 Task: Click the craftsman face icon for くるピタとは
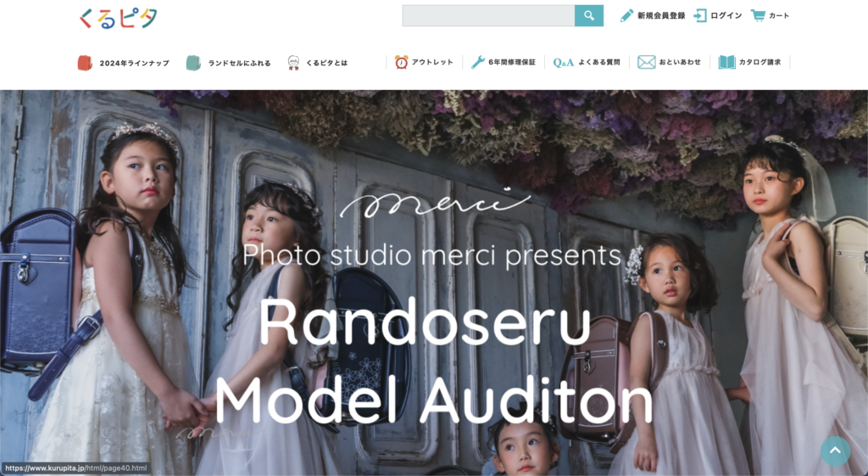coord(294,63)
